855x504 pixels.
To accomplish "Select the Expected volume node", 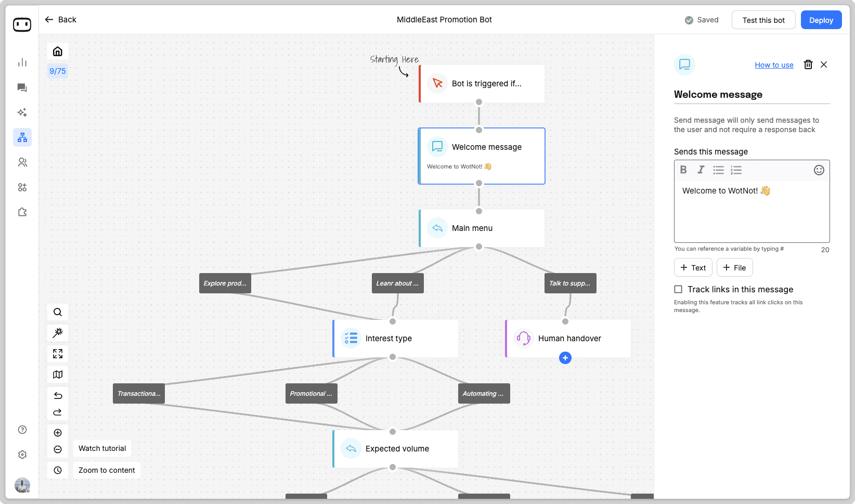I will (395, 449).
